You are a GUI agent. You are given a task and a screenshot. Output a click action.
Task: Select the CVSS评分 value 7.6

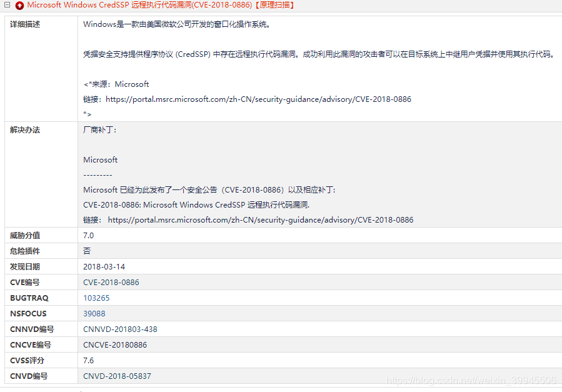point(88,360)
